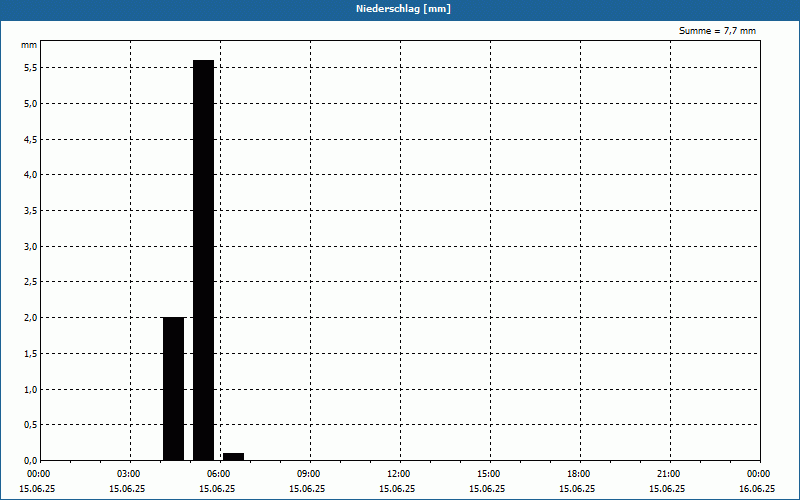Click the 06:00 time label
The image size is (800, 500).
(x=219, y=474)
